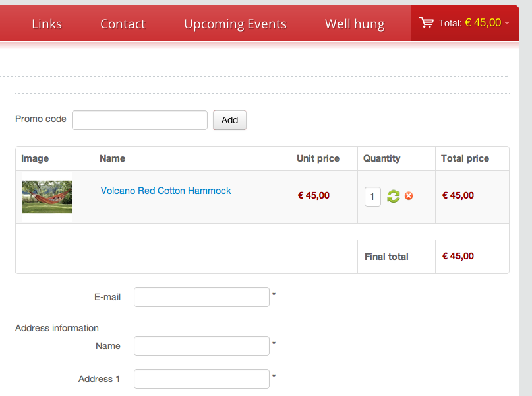This screenshot has height=396, width=532.
Task: Click the green refresh quantity icon
Action: [394, 196]
